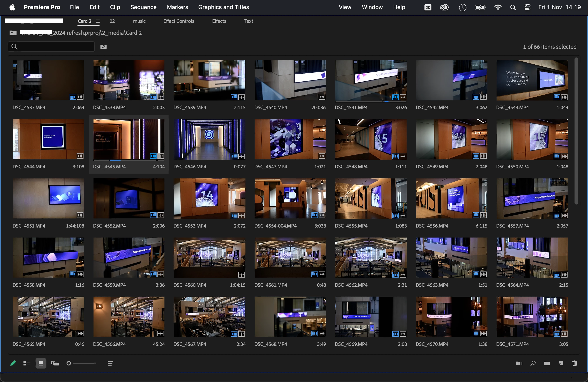Open the Markers menu

pos(177,7)
